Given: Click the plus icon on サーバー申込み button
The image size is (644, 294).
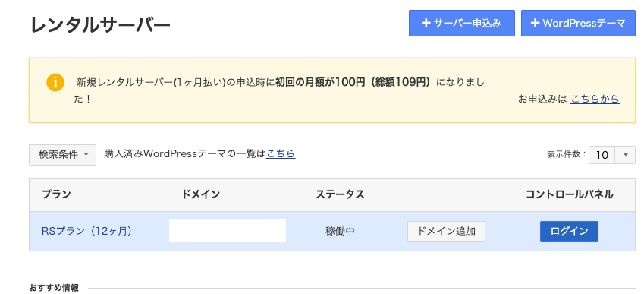Looking at the screenshot, I should (x=426, y=23).
